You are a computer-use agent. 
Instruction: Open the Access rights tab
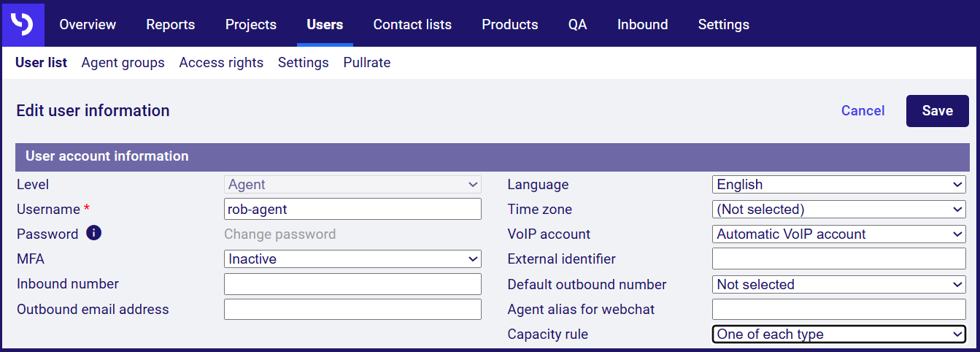click(x=221, y=63)
